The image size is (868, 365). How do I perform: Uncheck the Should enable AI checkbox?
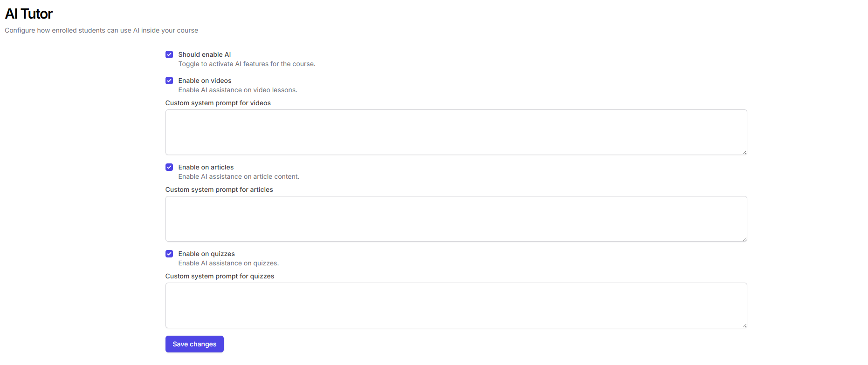[169, 54]
